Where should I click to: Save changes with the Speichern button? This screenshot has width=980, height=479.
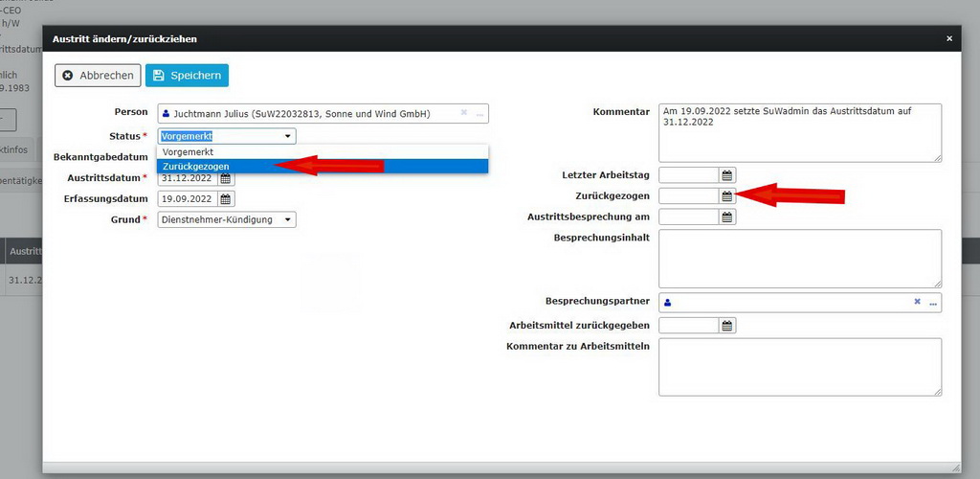[187, 75]
